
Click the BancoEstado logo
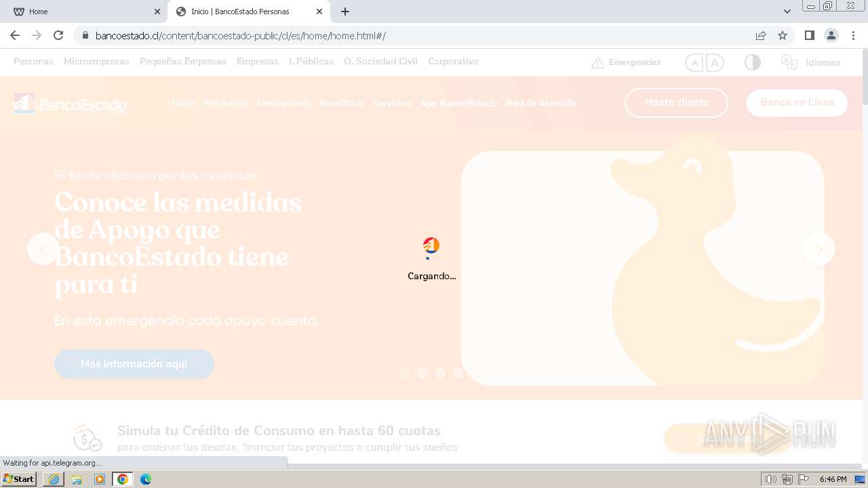coord(71,104)
